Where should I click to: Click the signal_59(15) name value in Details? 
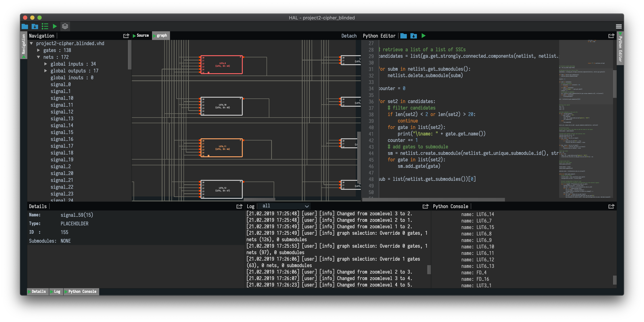coord(77,215)
